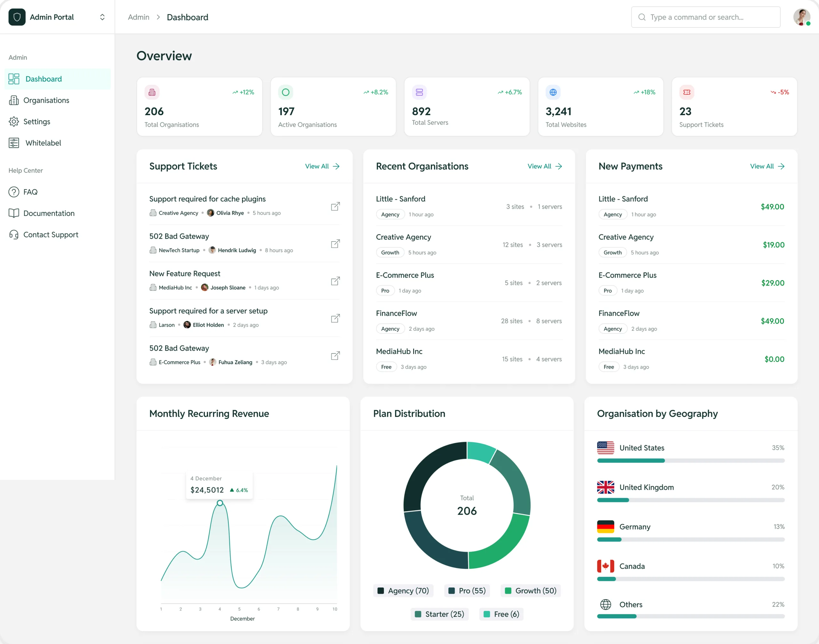
Task: Open the Documentation book icon
Action: point(14,213)
